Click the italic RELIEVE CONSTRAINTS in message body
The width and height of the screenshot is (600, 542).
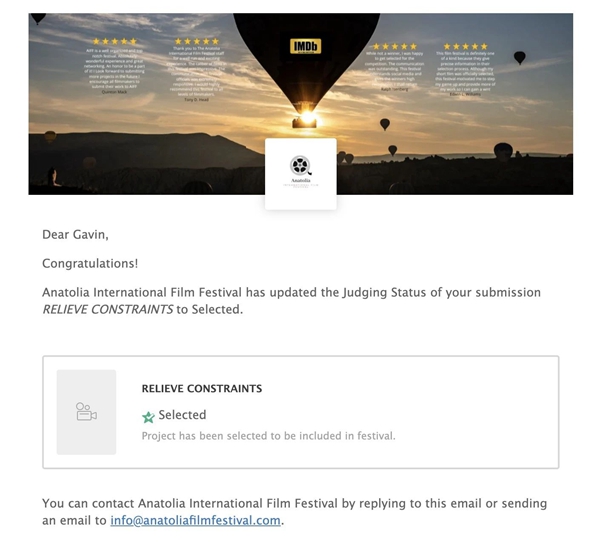click(106, 310)
